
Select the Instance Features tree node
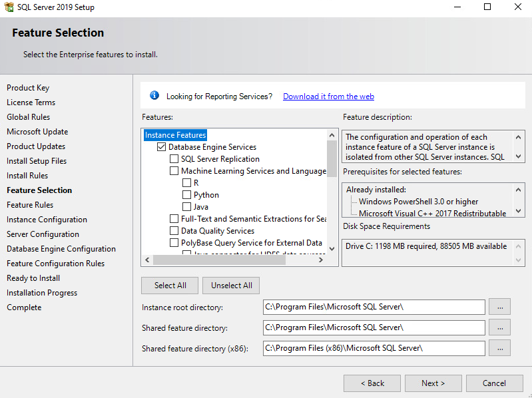pyautogui.click(x=175, y=135)
